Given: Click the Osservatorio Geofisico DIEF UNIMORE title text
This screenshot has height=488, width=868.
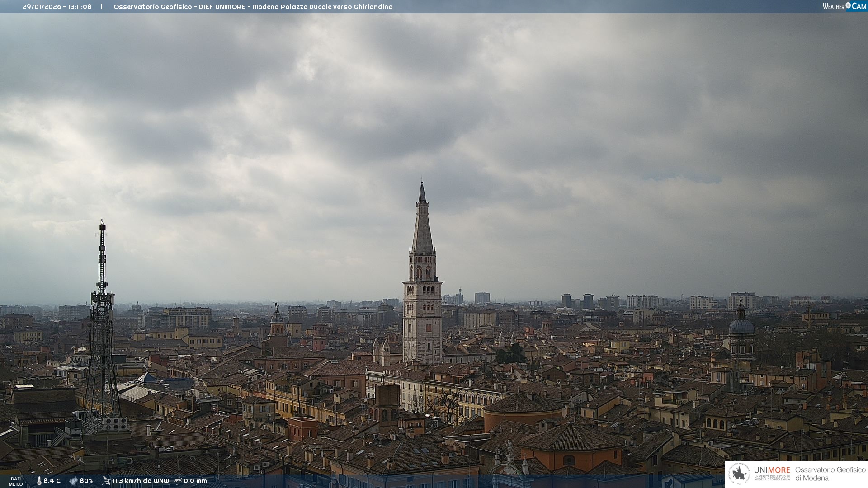Looking at the screenshot, I should tap(253, 7).
